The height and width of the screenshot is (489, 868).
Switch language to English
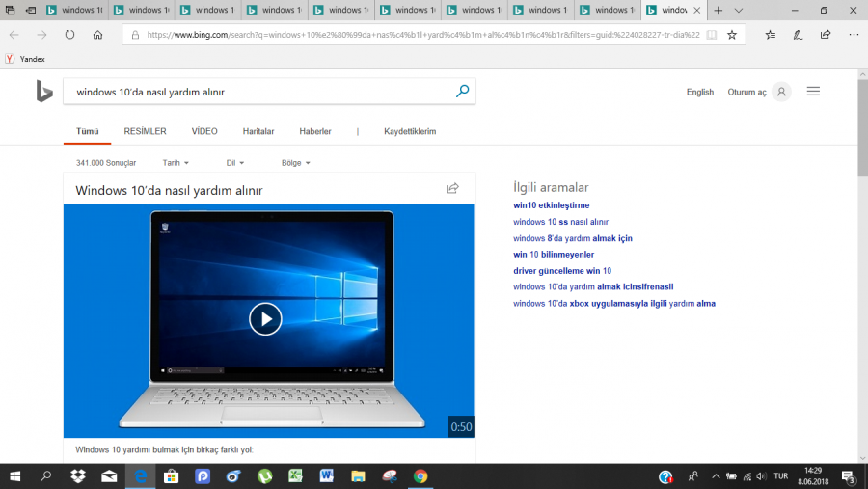(700, 92)
